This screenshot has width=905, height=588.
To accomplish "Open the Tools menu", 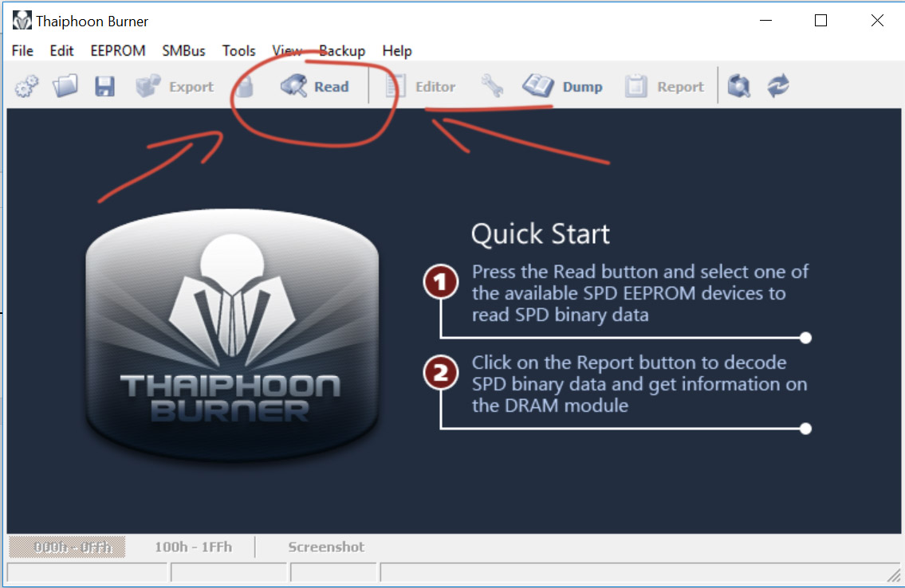I will [x=239, y=51].
